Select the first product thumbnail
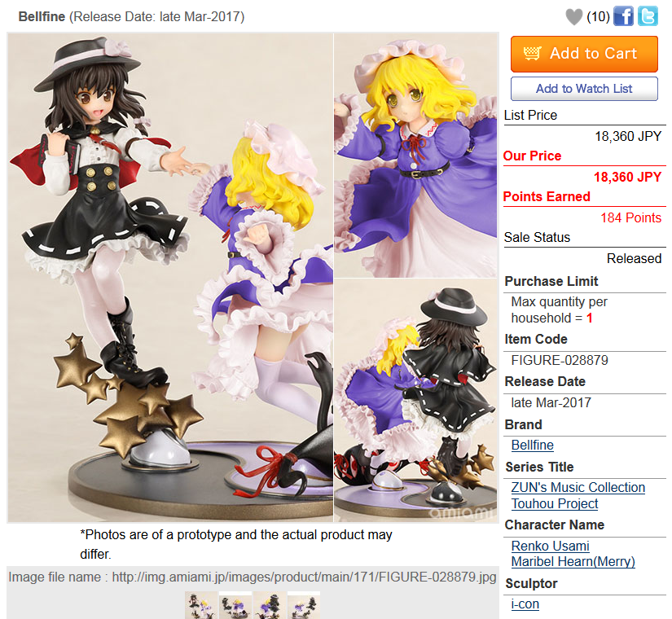 coord(201,605)
